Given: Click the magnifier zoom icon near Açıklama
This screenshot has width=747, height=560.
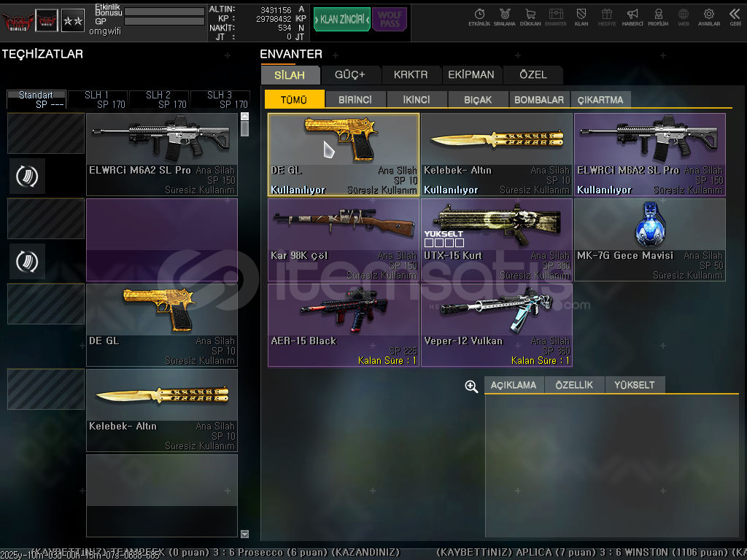Looking at the screenshot, I should tap(471, 386).
